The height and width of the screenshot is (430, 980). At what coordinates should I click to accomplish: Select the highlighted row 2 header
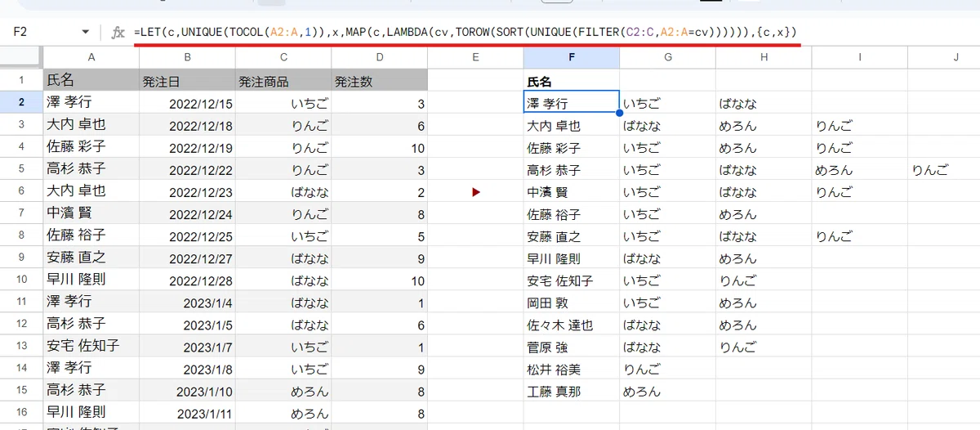21,102
